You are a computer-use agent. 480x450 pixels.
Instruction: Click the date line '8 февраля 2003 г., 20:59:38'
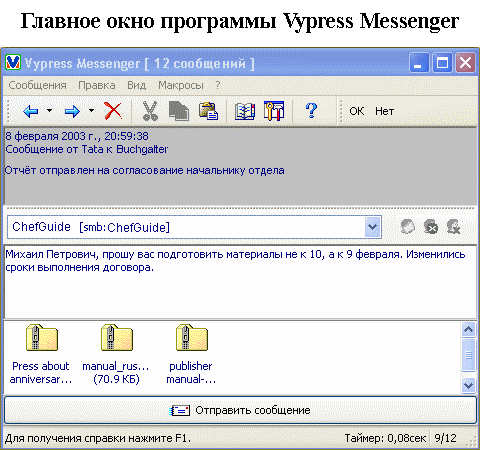point(77,136)
